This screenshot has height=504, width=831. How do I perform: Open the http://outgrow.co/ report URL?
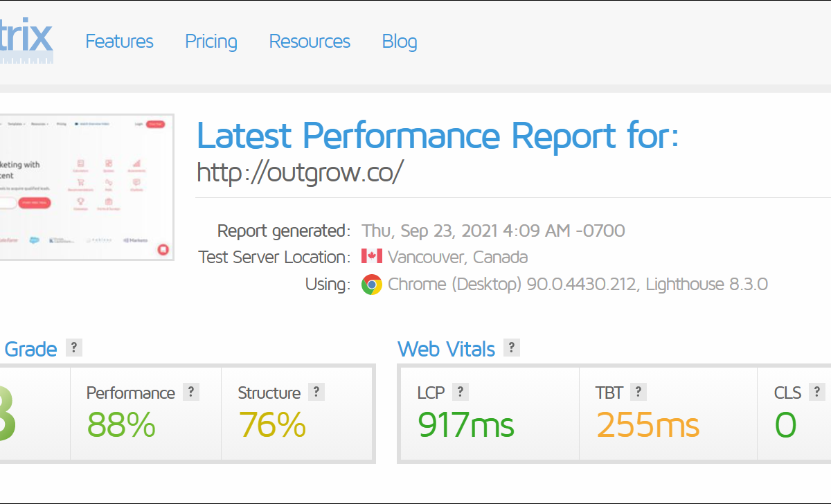pyautogui.click(x=300, y=172)
